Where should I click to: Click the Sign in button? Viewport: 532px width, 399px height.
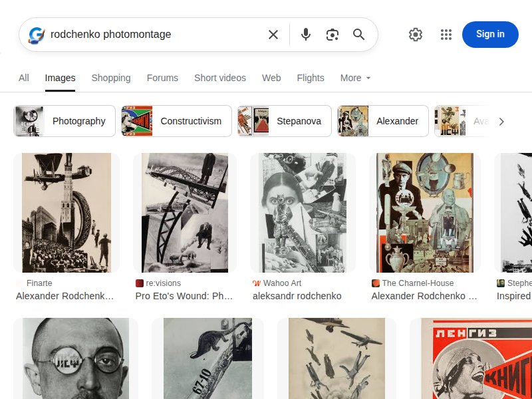click(490, 34)
